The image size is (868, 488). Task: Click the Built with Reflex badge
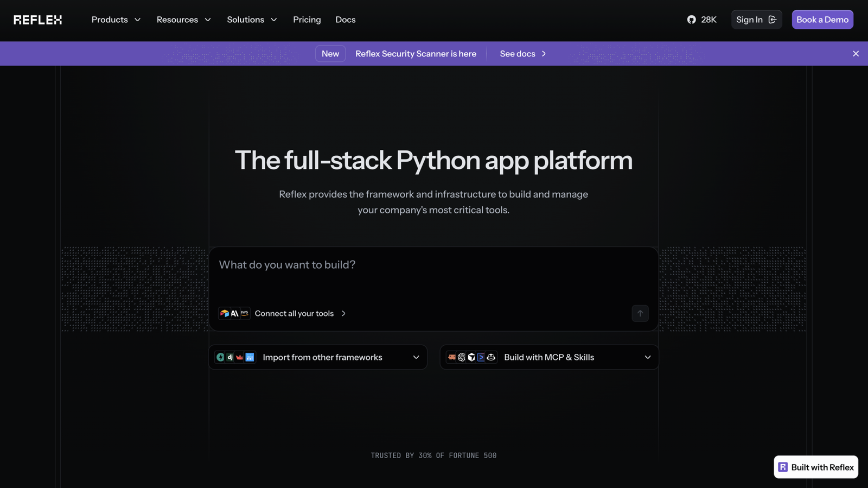point(816,467)
